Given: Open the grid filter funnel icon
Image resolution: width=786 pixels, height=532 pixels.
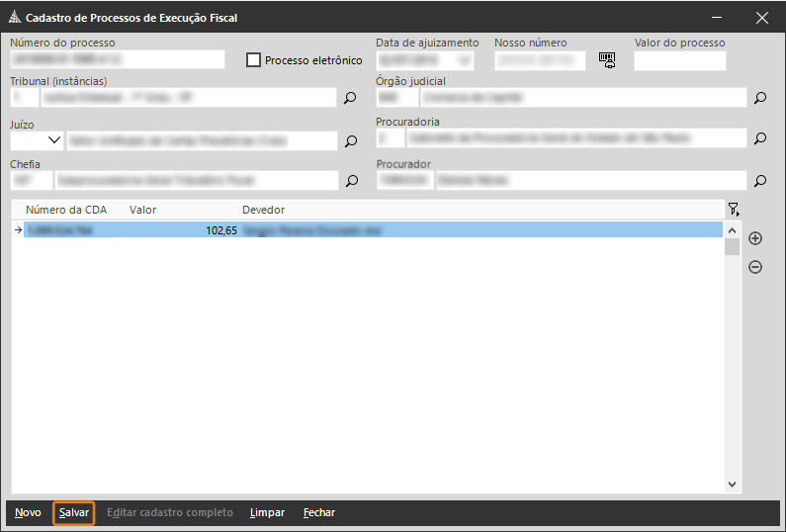Looking at the screenshot, I should click(733, 210).
